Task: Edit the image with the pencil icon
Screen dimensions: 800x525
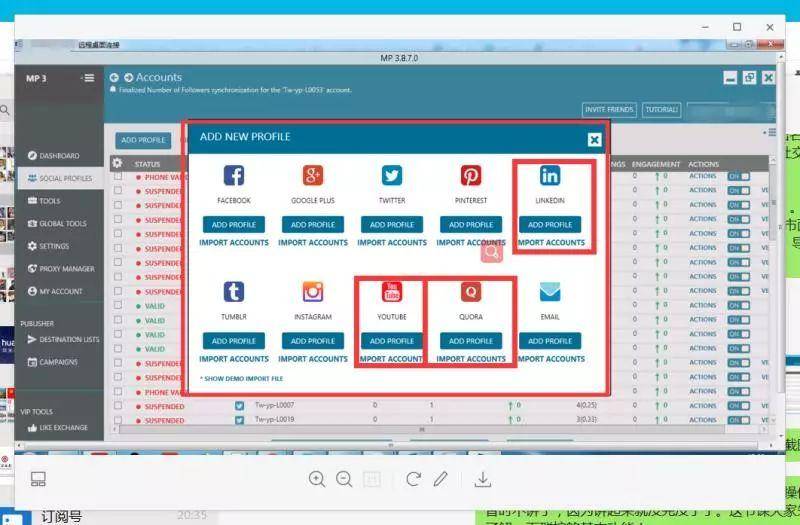Action: click(441, 479)
